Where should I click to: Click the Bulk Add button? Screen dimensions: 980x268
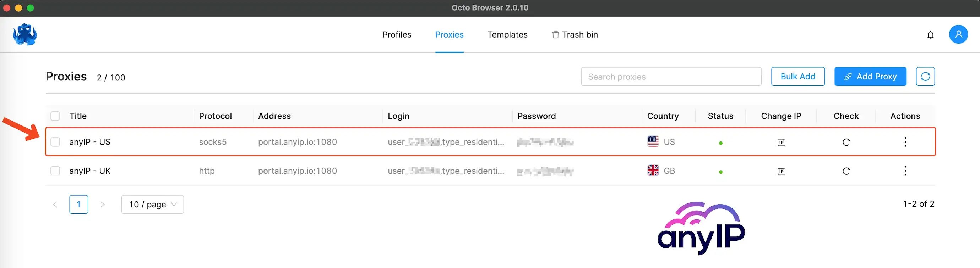pos(798,77)
